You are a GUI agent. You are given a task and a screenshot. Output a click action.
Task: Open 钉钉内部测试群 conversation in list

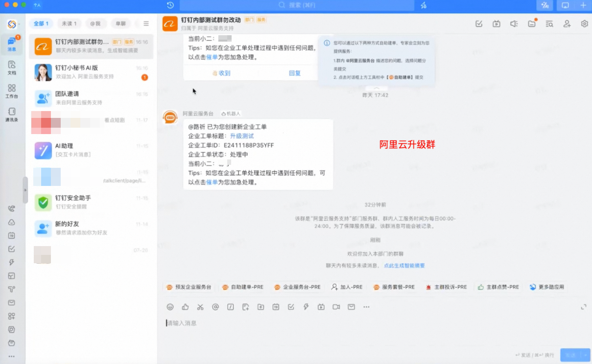[x=91, y=46]
